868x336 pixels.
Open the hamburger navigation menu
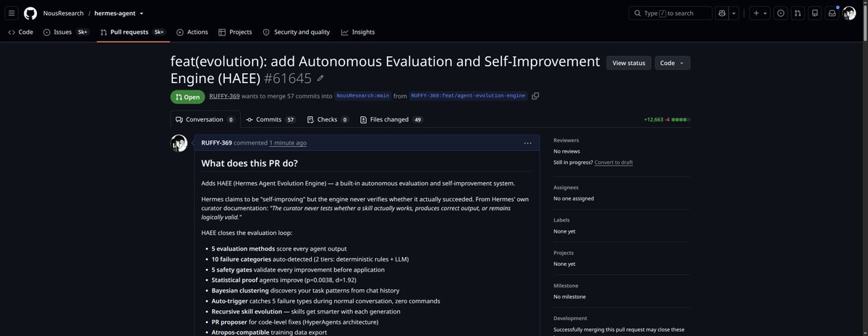pos(12,13)
